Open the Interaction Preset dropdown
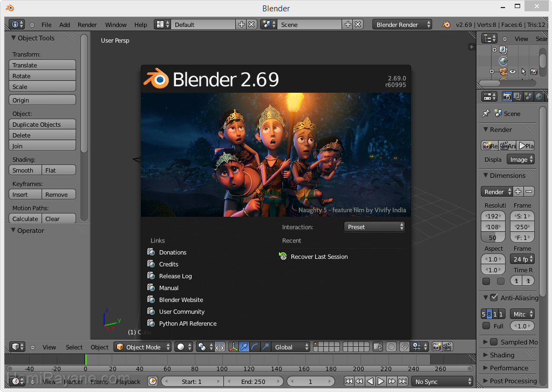552x392 pixels. 374,227
